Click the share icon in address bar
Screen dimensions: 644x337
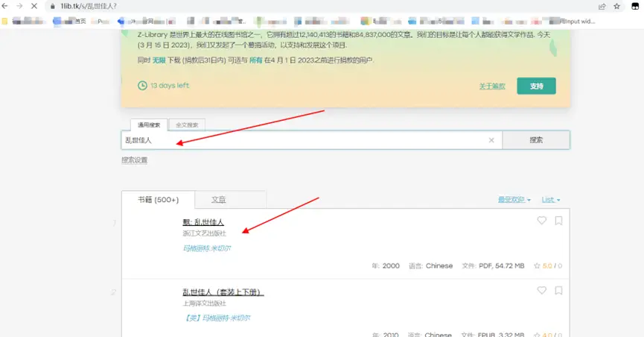pos(602,6)
